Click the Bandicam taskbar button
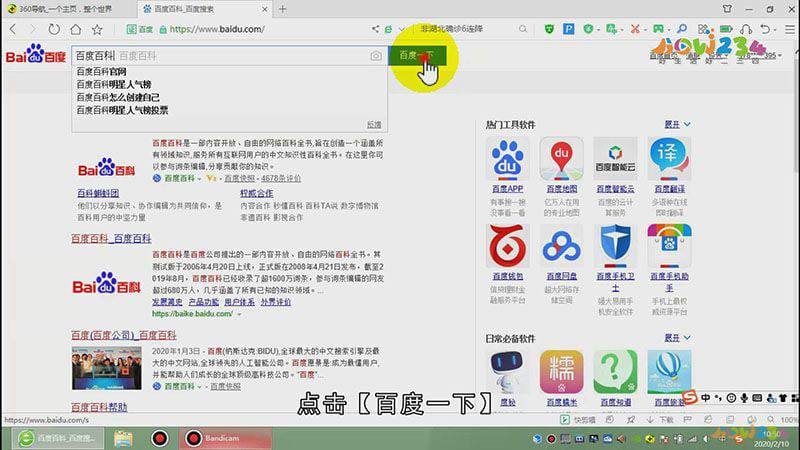Viewport: 800px width, 450px height. [226, 438]
